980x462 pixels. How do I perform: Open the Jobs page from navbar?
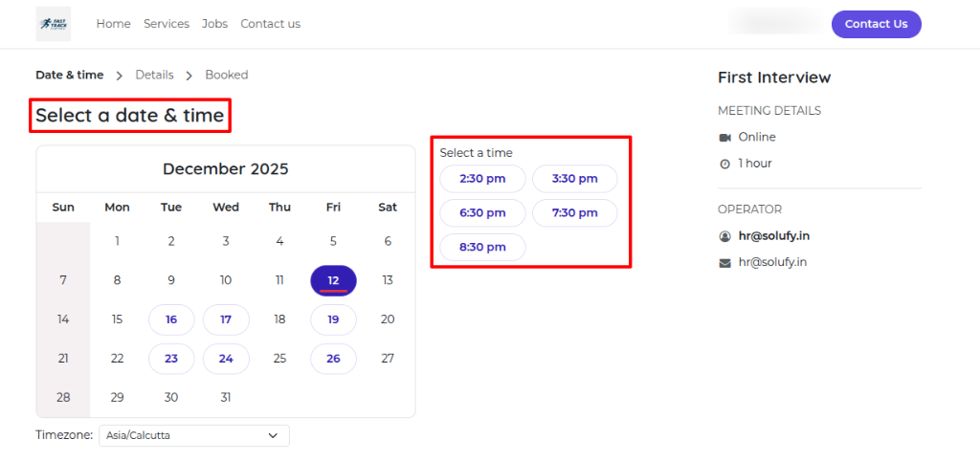(215, 24)
